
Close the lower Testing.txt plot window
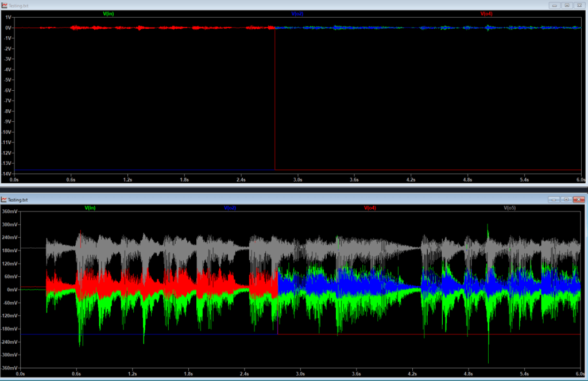pyautogui.click(x=578, y=199)
